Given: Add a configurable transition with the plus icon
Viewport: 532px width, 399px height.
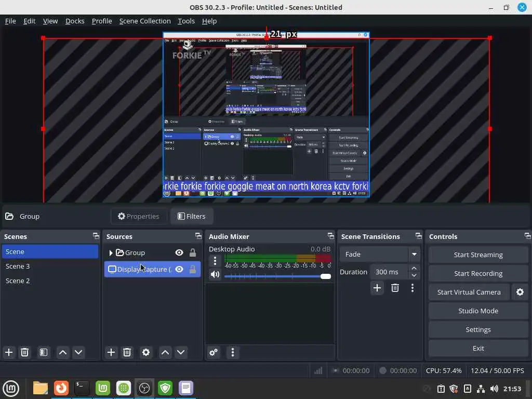Looking at the screenshot, I should (x=377, y=288).
